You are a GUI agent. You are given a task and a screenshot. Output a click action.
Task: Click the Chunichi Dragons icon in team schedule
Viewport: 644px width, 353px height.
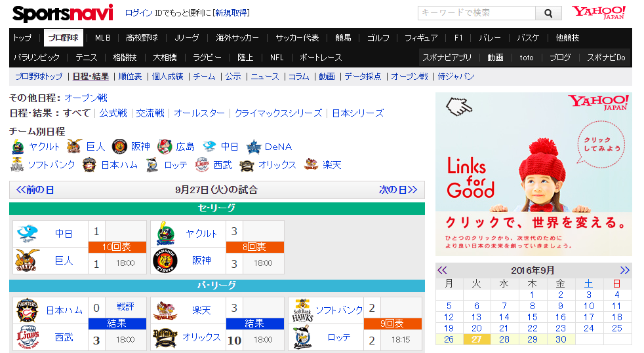(209, 146)
